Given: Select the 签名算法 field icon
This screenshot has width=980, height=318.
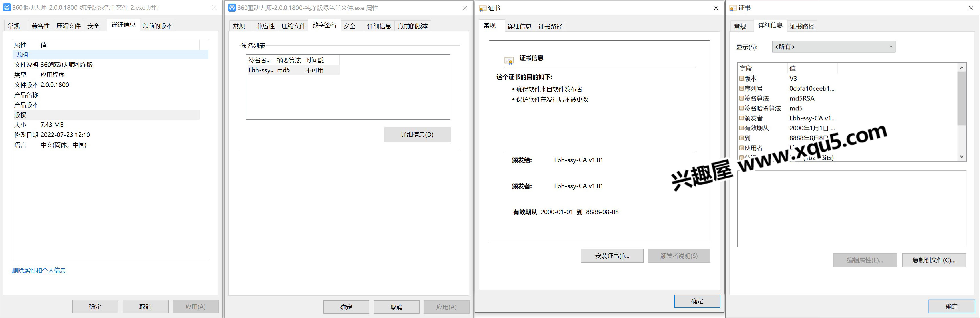Looking at the screenshot, I should (x=741, y=98).
